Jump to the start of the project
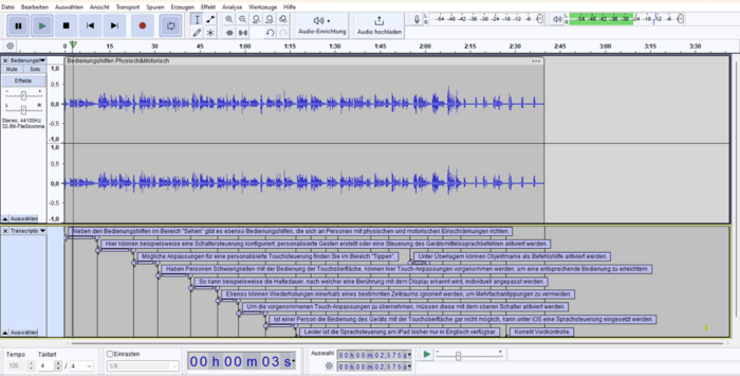Image resolution: width=740 pixels, height=376 pixels. [90, 26]
